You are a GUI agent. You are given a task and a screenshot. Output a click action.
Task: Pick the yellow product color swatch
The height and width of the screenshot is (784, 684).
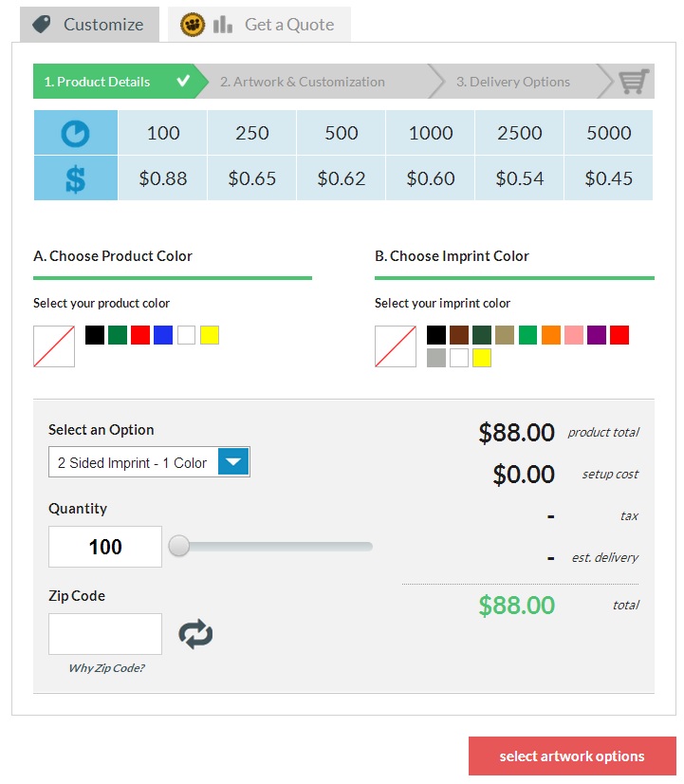tap(210, 335)
